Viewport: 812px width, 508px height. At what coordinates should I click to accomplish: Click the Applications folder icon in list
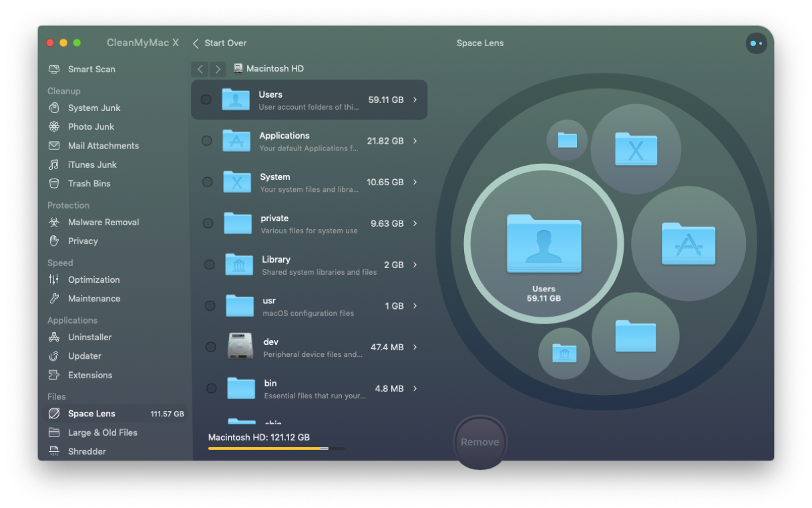[236, 141]
